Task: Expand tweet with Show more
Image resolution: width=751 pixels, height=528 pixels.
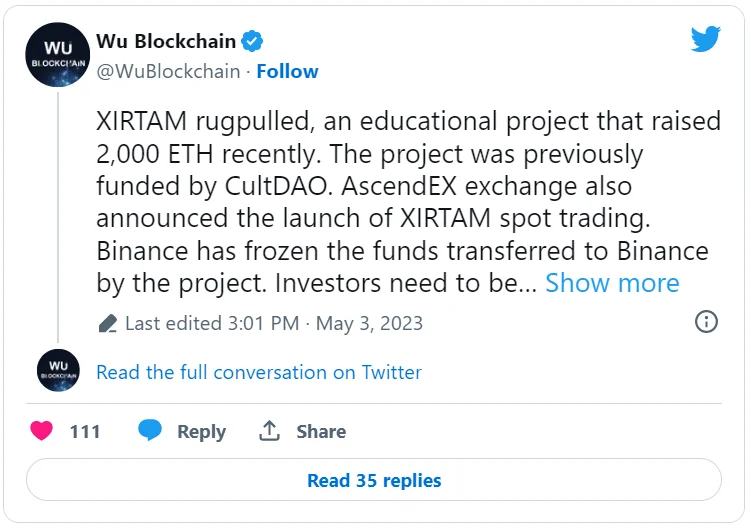Action: (x=612, y=283)
